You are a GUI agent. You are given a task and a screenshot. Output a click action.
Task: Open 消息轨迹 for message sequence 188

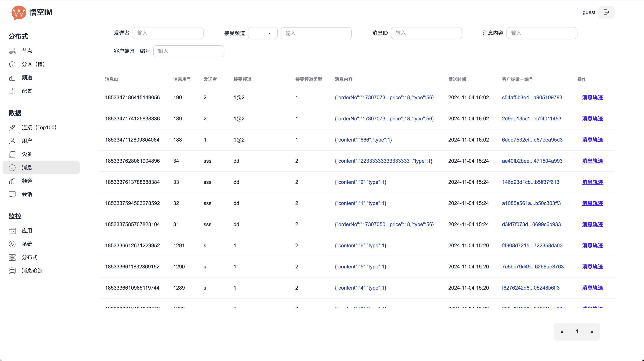[x=592, y=140]
